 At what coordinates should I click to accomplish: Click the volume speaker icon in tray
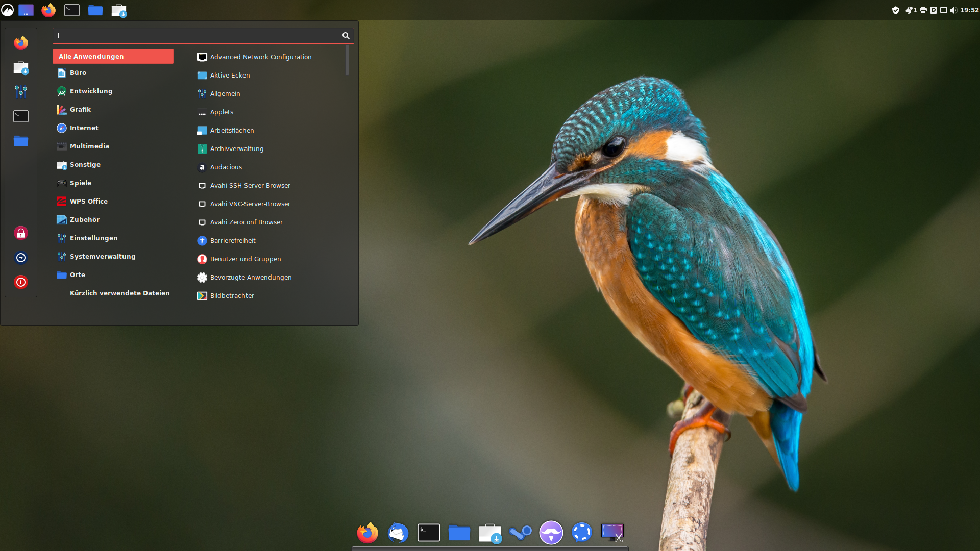953,10
